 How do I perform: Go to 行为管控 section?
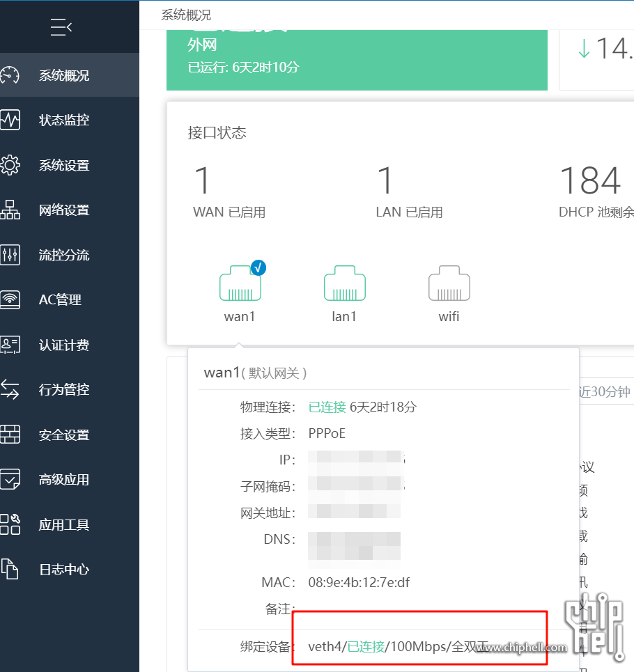pos(70,389)
